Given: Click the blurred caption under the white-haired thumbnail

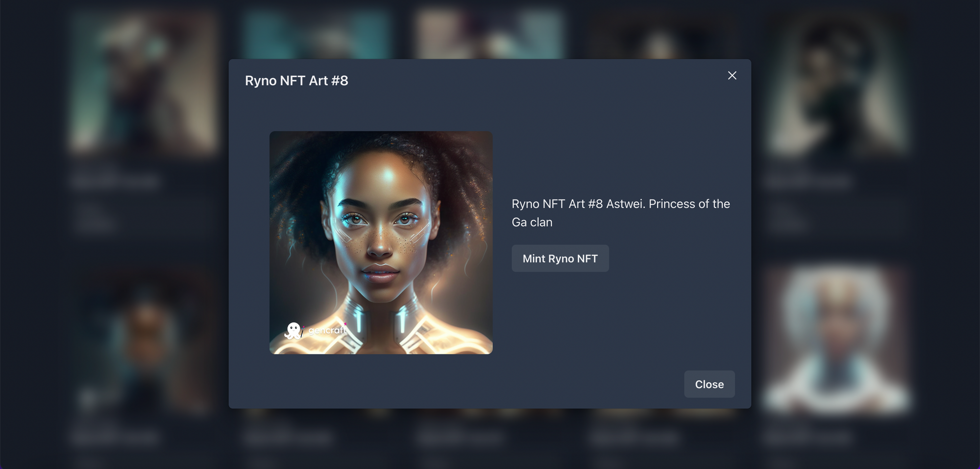Looking at the screenshot, I should pos(808,437).
